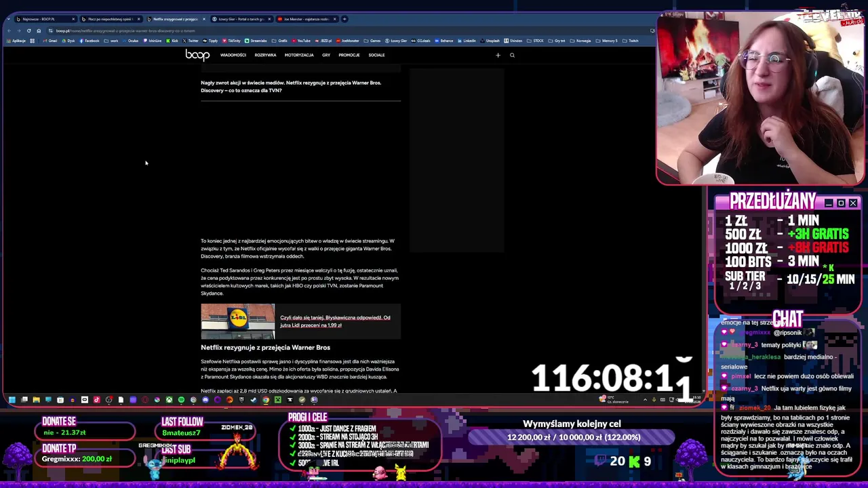Viewport: 868px width, 488px height.
Task: Open Spotify from the taskbar
Action: [181, 400]
